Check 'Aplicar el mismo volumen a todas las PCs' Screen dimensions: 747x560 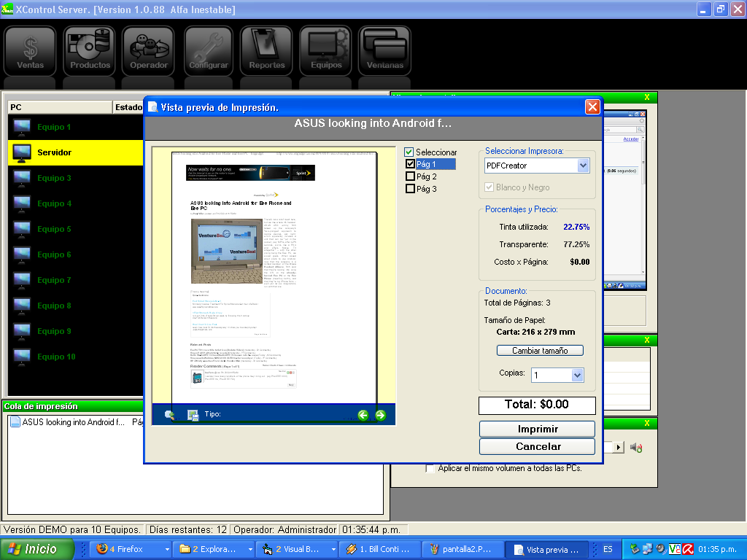click(430, 468)
